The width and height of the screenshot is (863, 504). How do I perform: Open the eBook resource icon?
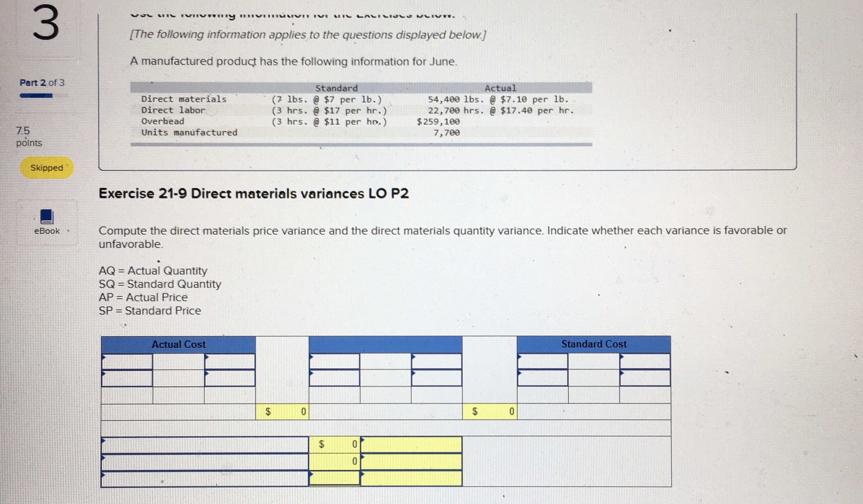click(47, 217)
